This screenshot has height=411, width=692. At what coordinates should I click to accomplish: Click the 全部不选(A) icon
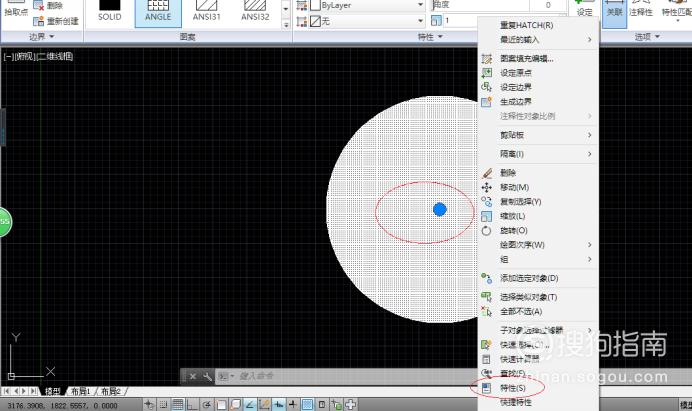[x=487, y=311]
